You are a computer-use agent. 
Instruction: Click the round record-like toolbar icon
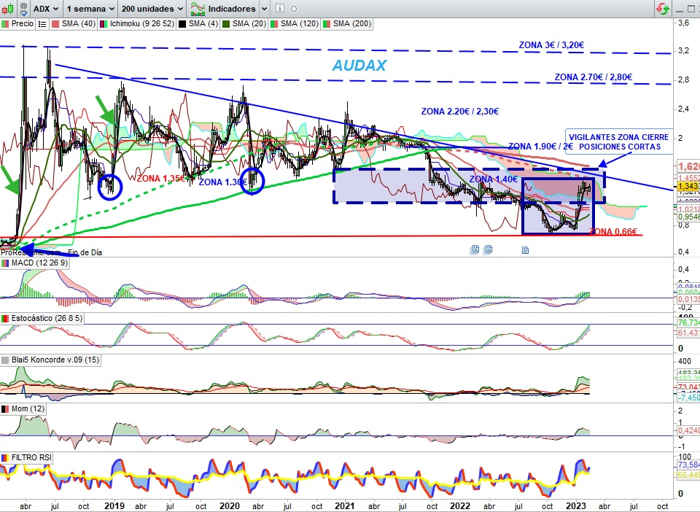(x=294, y=8)
